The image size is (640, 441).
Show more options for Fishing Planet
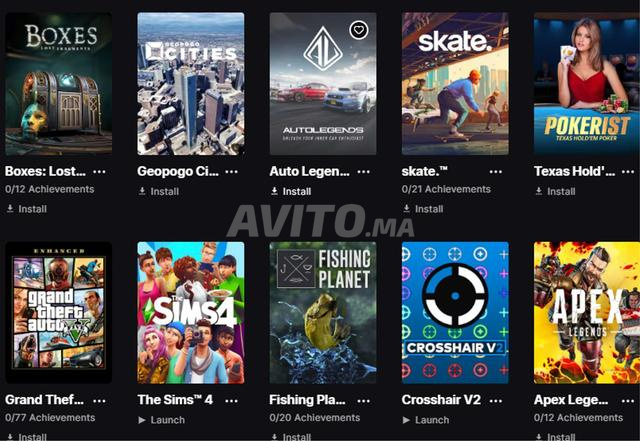pyautogui.click(x=364, y=400)
